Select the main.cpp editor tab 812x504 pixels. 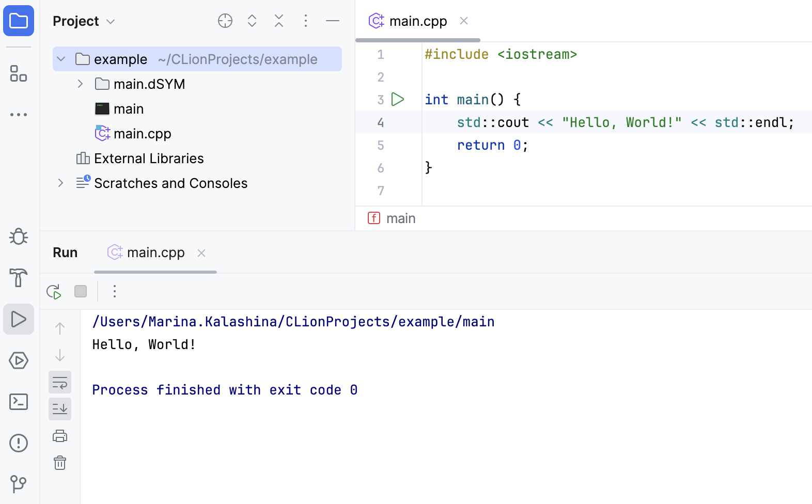click(417, 21)
